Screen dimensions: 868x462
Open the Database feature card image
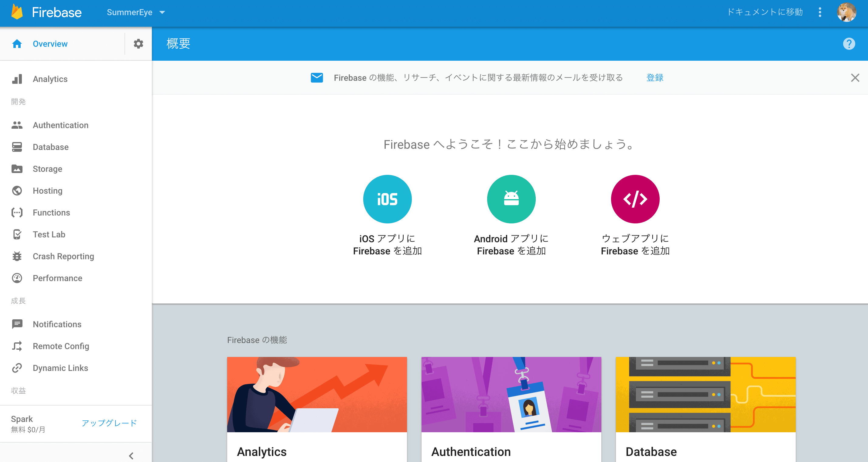pyautogui.click(x=706, y=394)
